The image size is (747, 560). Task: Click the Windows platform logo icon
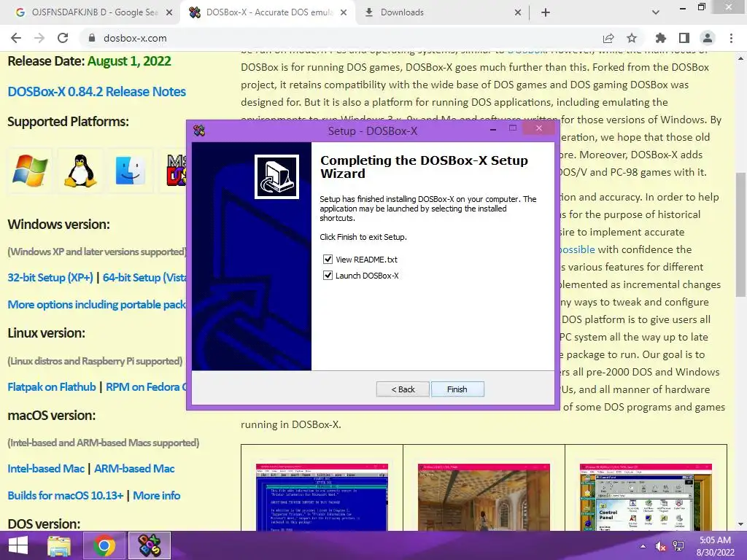[x=30, y=171]
